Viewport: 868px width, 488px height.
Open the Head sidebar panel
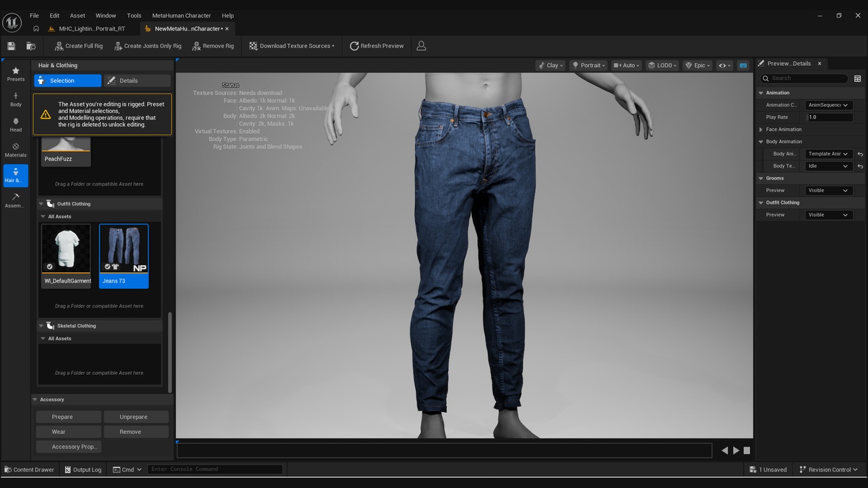[16, 125]
